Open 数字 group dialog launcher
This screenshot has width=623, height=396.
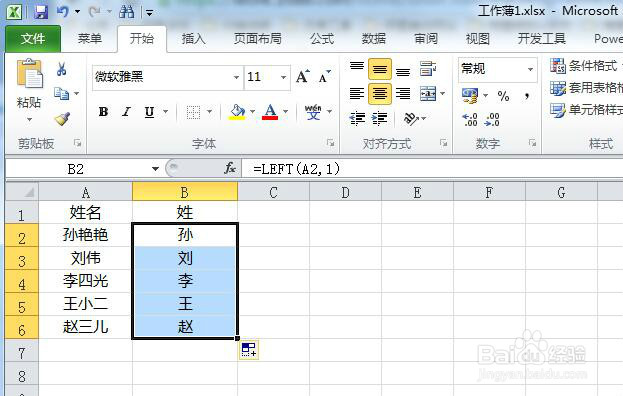click(532, 143)
